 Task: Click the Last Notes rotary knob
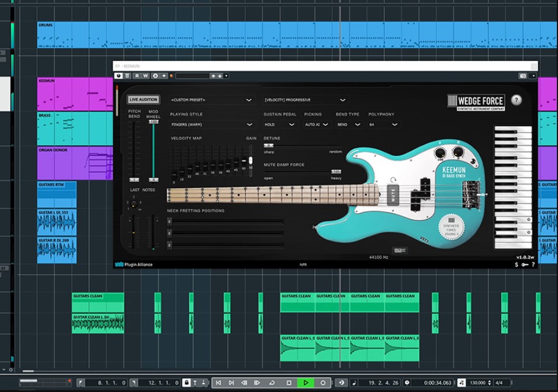[x=134, y=204]
